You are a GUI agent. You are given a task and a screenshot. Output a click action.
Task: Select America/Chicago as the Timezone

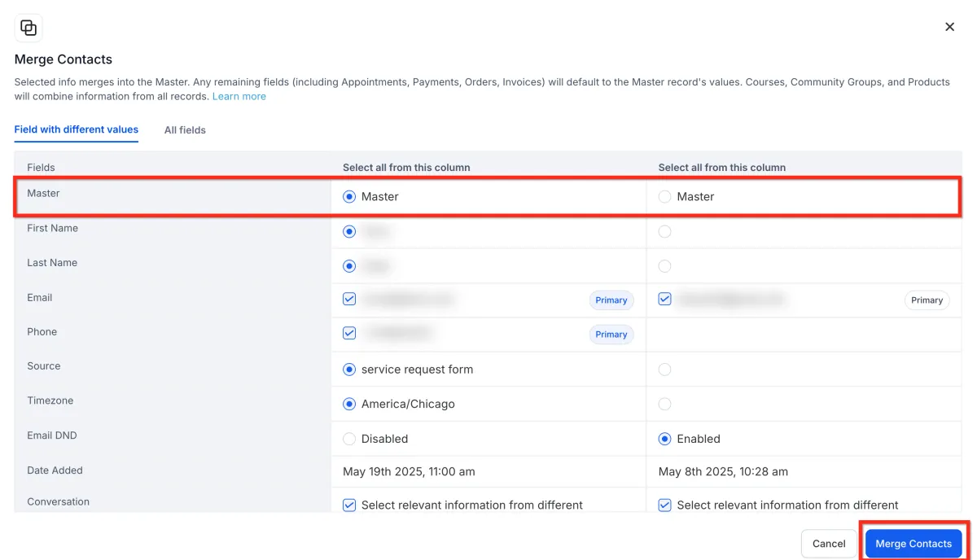349,404
